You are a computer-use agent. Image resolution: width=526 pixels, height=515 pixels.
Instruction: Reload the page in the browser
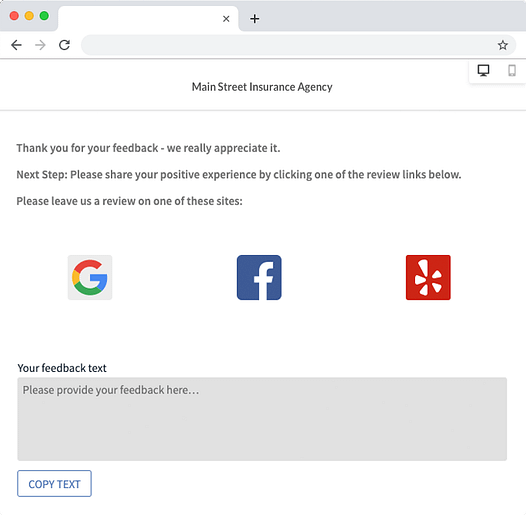(64, 45)
